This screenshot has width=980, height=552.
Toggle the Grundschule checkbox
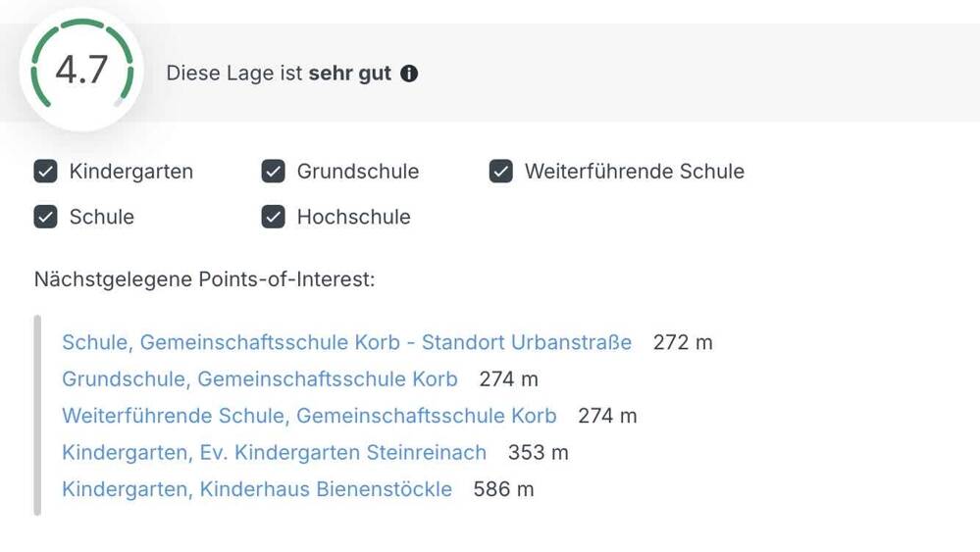273,172
